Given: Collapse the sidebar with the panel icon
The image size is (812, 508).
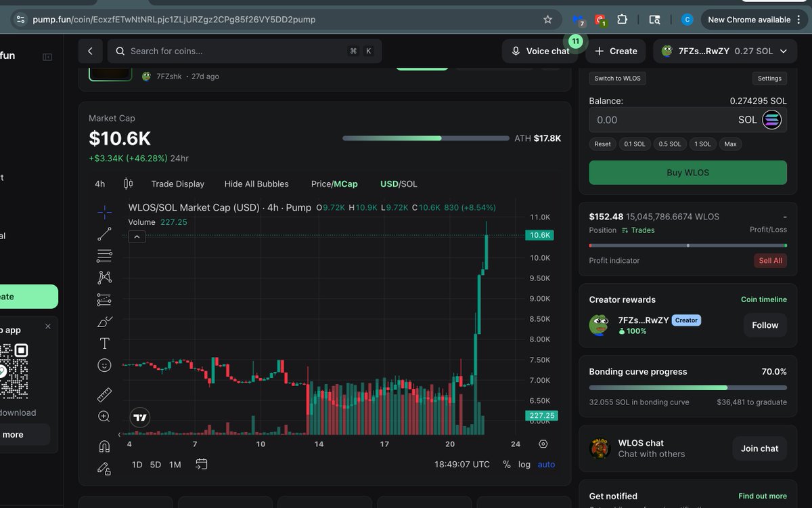Looking at the screenshot, I should 47,57.
